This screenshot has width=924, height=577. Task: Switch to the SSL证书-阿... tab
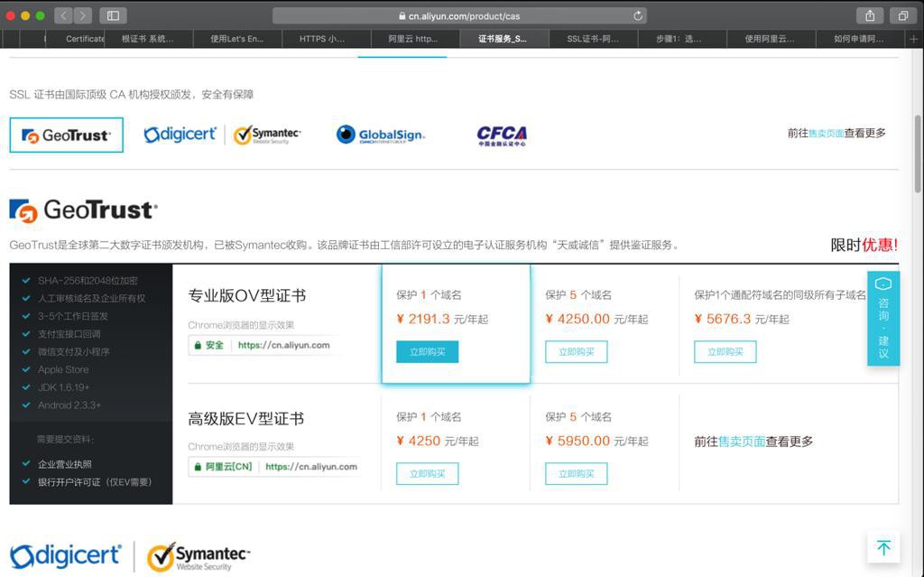click(x=594, y=39)
